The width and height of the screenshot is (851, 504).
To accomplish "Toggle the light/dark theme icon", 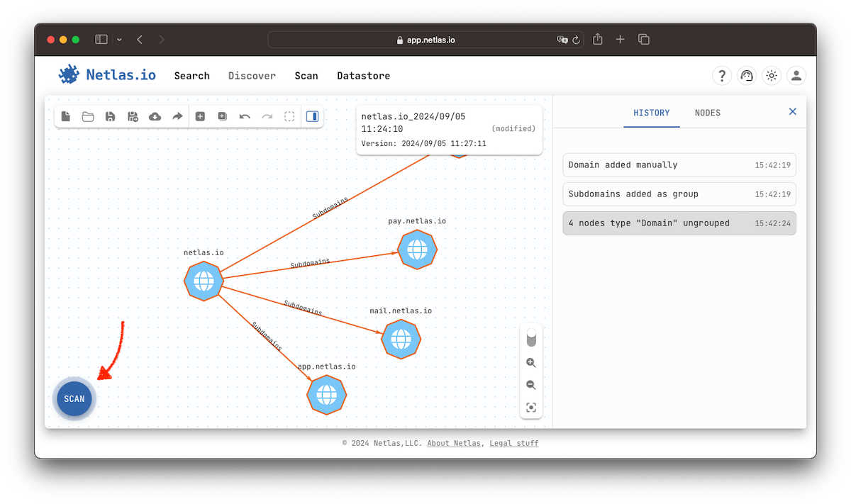I will click(x=772, y=76).
